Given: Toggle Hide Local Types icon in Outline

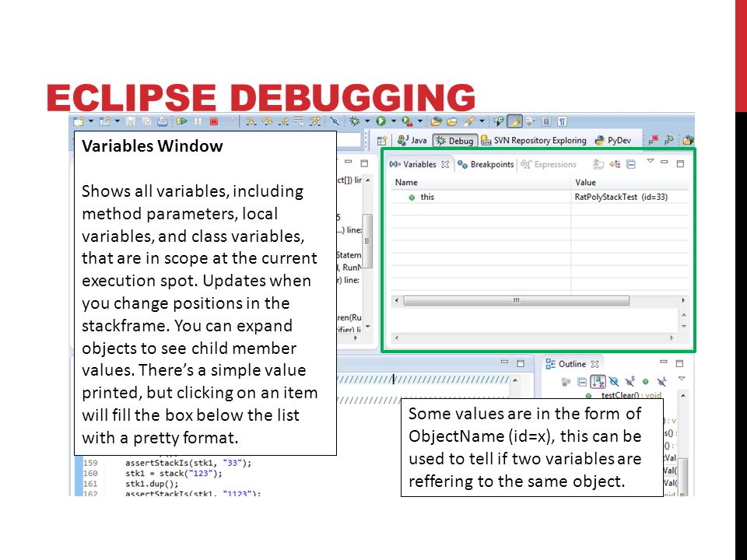Looking at the screenshot, I should (661, 381).
